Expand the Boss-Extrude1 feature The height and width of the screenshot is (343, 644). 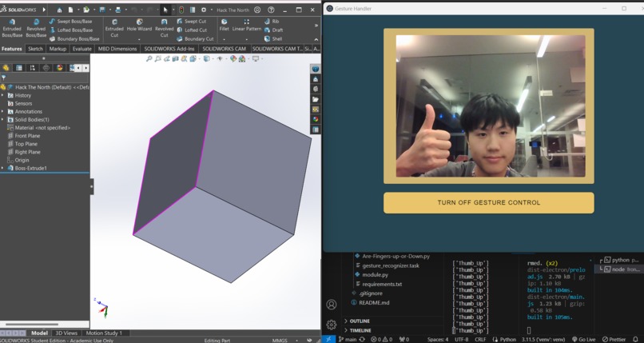coord(2,168)
